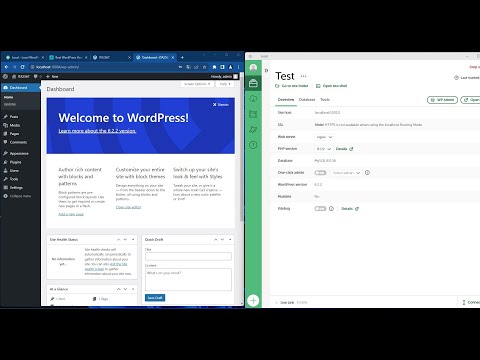Screen dimensions: 480x360
Task: Click Collapse menu in the WordPress sidebar
Action: coord(17,196)
